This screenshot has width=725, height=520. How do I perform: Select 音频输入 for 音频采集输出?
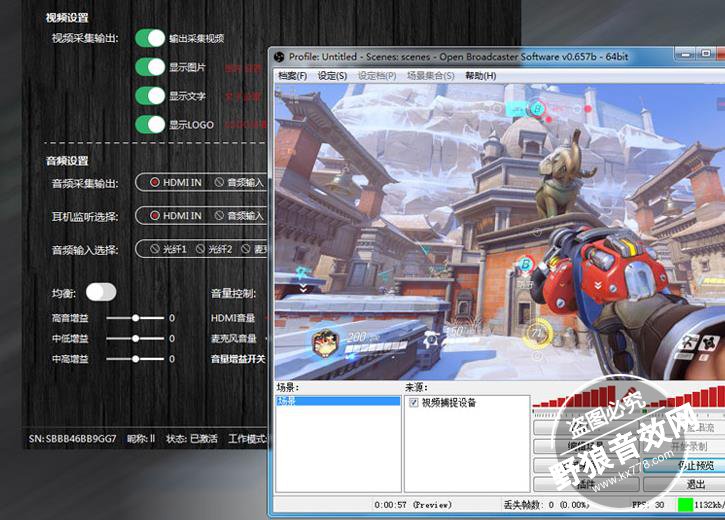(239, 183)
